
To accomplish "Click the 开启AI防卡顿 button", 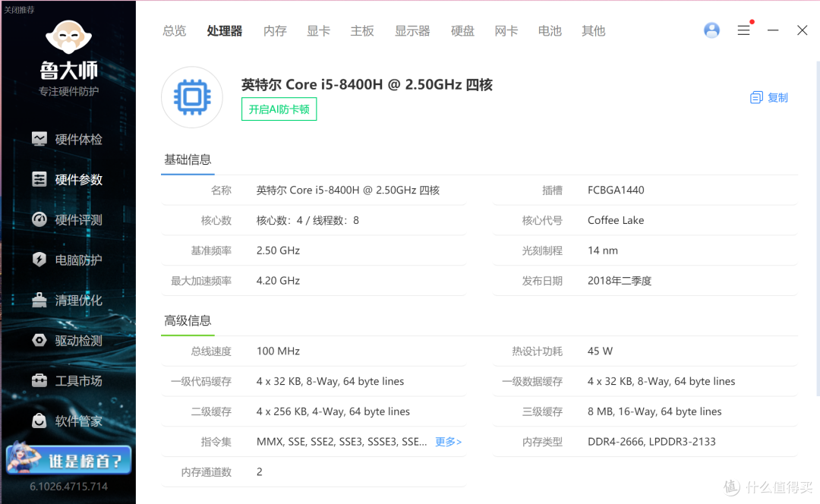I will 279,109.
